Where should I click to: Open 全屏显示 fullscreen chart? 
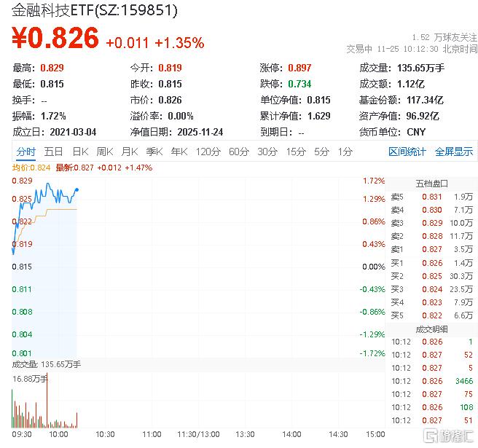click(454, 152)
